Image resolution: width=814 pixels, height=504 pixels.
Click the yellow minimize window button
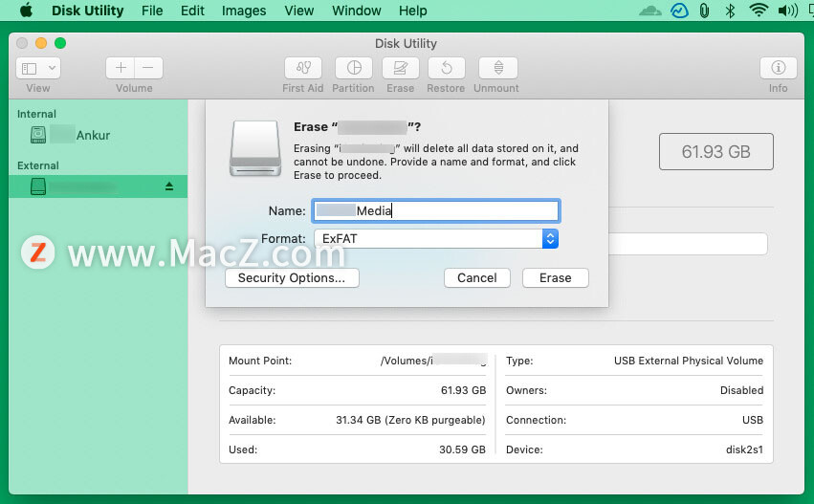pyautogui.click(x=41, y=43)
